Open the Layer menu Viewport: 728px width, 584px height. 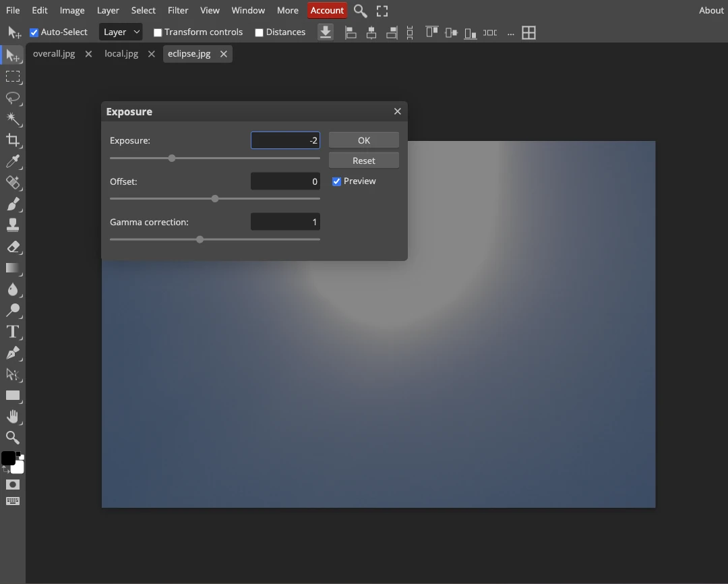(108, 10)
